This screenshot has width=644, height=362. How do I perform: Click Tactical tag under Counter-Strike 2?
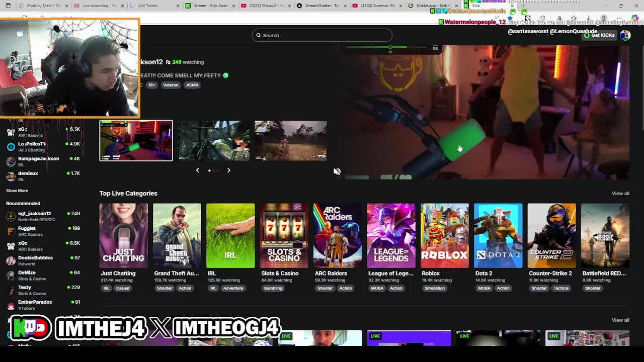[561, 289]
